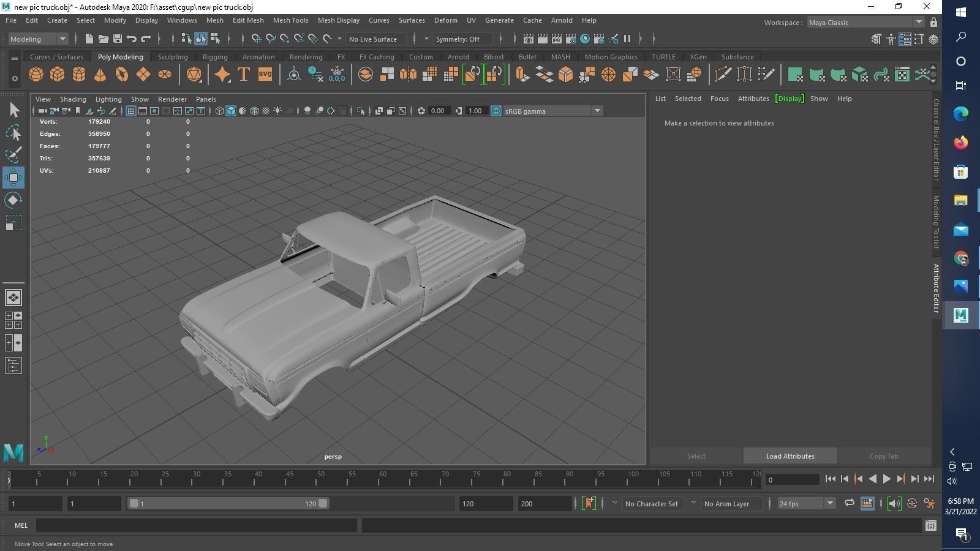
Task: Switch to the Rigging shelf tab
Action: [215, 57]
